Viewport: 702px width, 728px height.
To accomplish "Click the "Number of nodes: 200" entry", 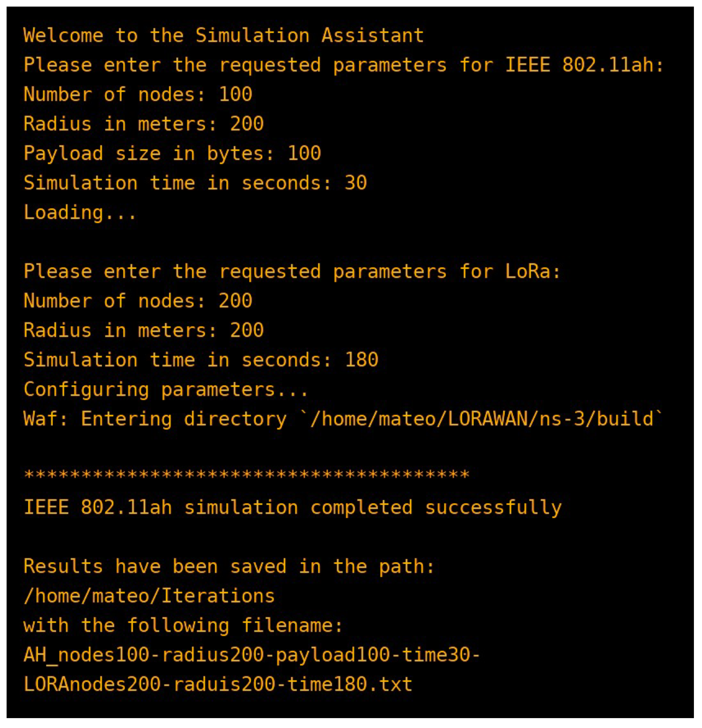I will tap(138, 301).
